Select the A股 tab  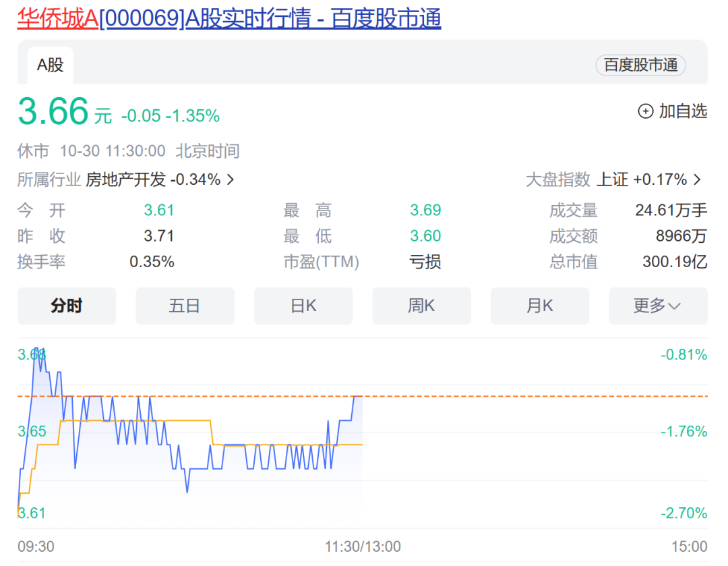[50, 65]
